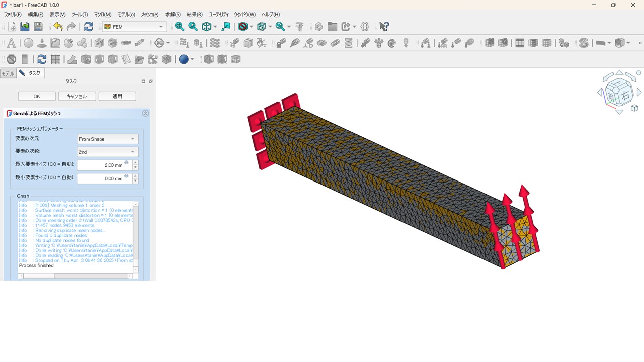The image size is (644, 362).
Task: Click the Open file icon
Action: 25,27
